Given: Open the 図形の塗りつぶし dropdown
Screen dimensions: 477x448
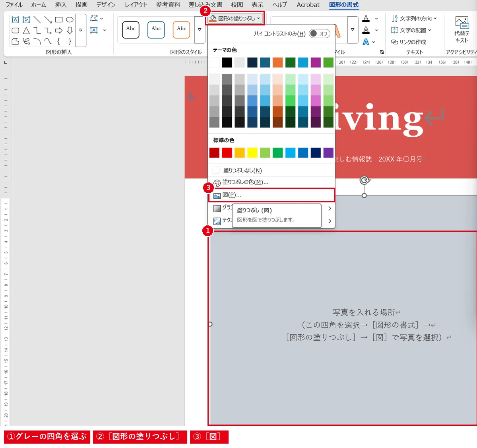Looking at the screenshot, I should (x=235, y=18).
